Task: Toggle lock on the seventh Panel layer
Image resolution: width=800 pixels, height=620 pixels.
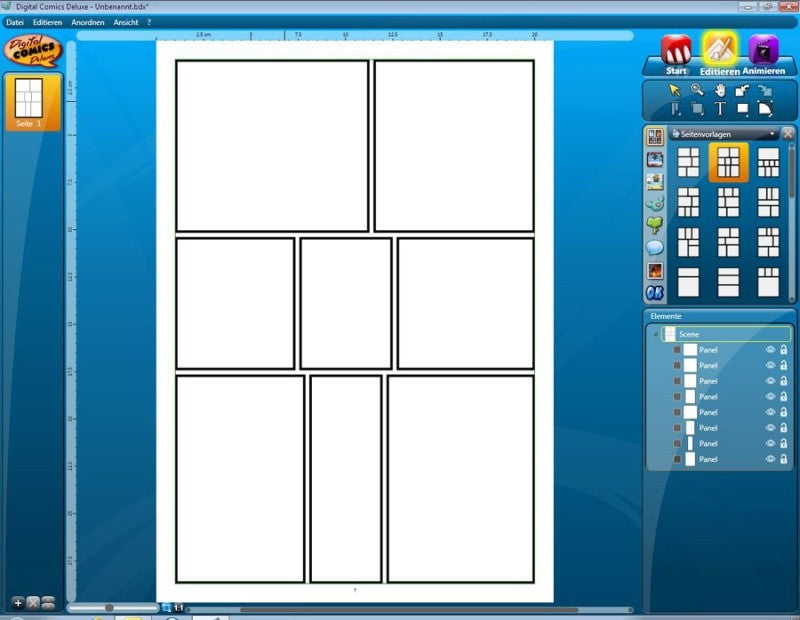Action: click(783, 443)
